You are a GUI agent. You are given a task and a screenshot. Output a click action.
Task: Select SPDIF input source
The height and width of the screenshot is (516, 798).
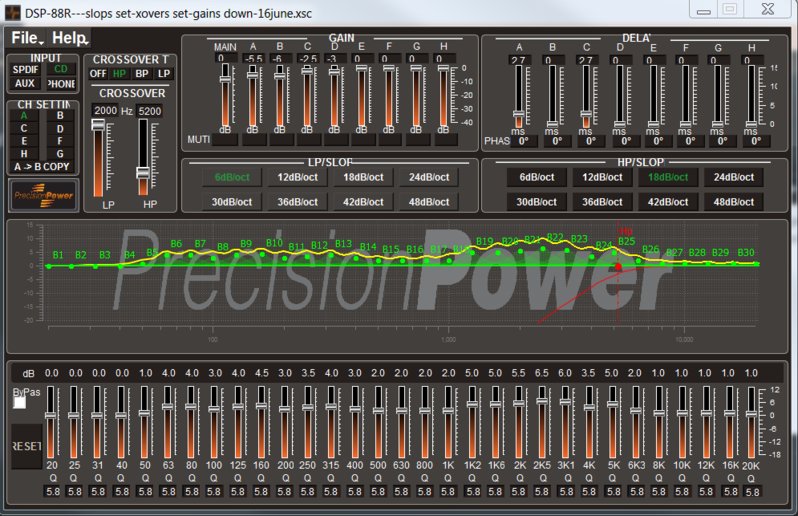25,69
